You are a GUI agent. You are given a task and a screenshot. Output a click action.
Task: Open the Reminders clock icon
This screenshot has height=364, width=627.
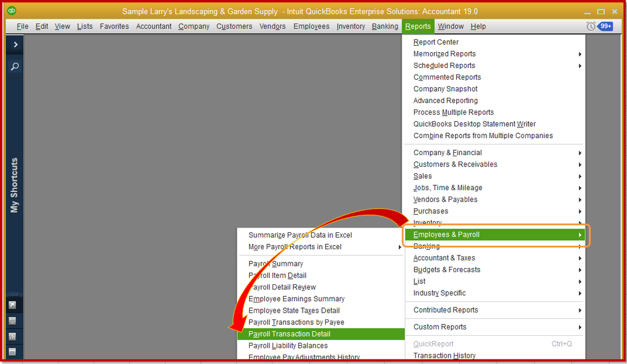click(591, 26)
